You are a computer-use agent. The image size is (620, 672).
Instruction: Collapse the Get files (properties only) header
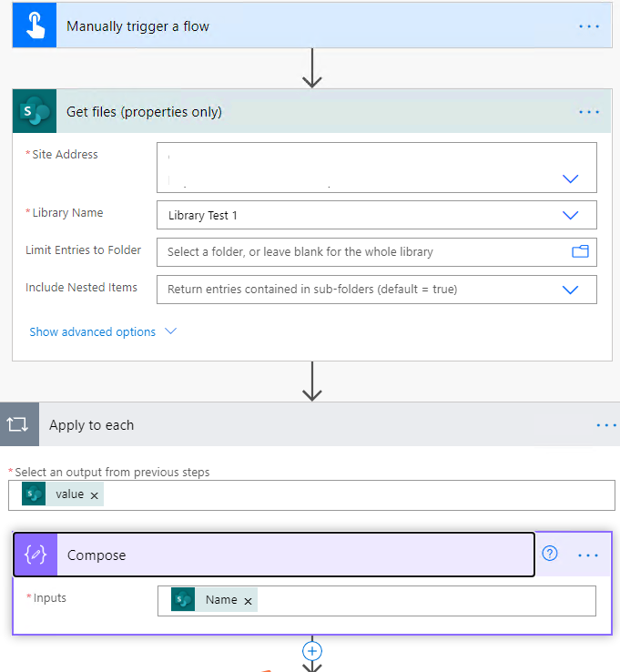[x=312, y=111]
